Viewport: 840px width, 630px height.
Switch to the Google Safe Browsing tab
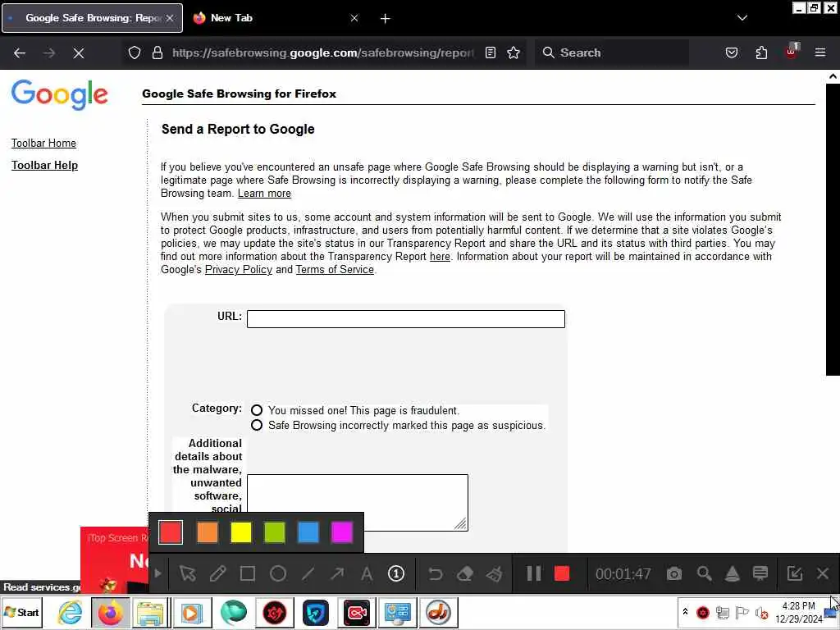[92, 18]
